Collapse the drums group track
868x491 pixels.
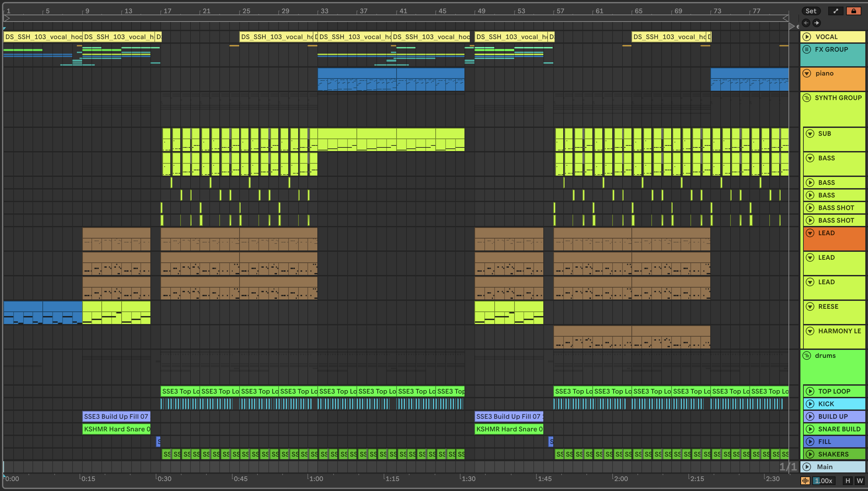pyautogui.click(x=807, y=355)
